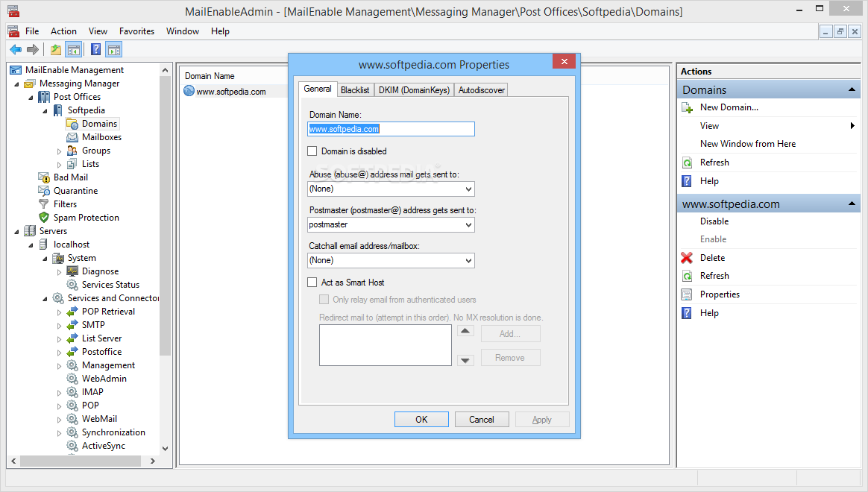Click Refresh under Domains actions
This screenshot has width=868, height=492.
click(x=714, y=163)
